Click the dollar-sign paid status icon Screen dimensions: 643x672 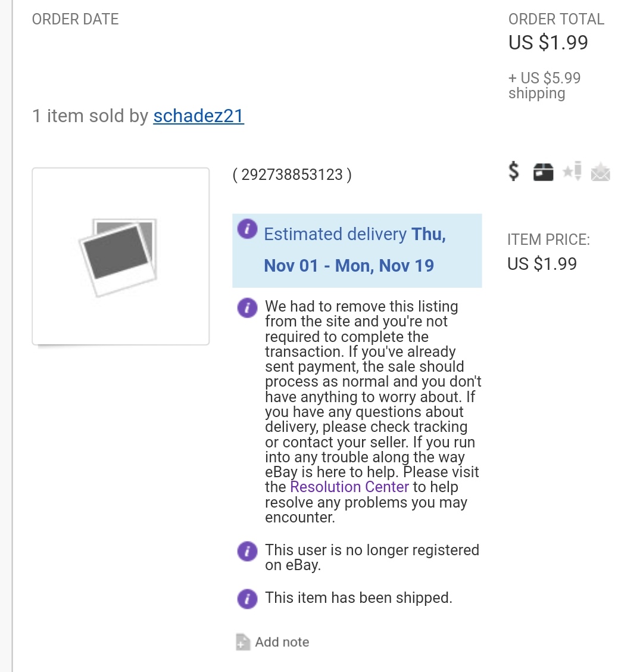tap(514, 172)
